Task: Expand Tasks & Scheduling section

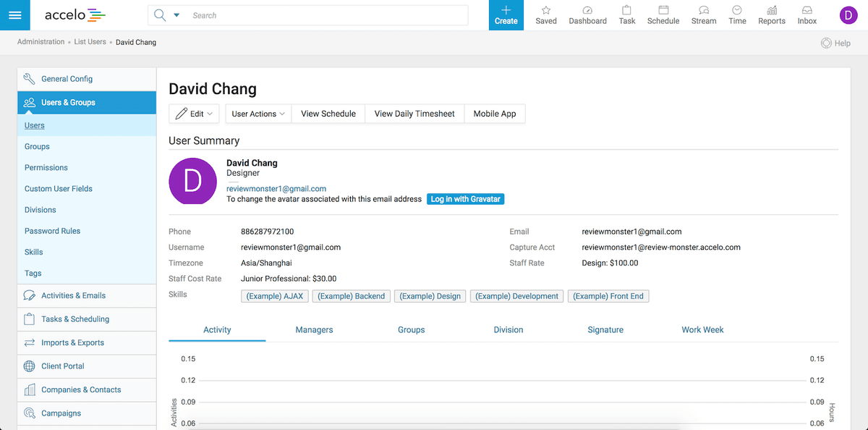Action: click(87, 319)
